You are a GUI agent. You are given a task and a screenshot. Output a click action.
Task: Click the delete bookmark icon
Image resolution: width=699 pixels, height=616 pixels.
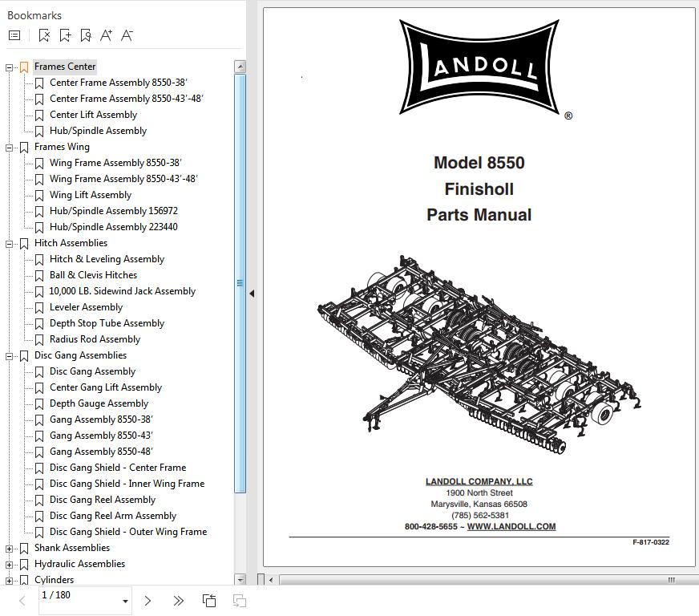43,35
